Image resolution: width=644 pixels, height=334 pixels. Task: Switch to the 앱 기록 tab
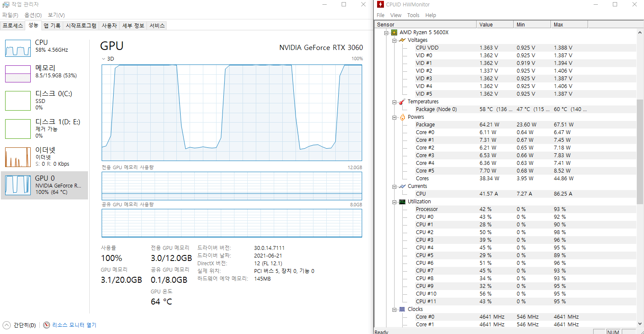pos(52,26)
